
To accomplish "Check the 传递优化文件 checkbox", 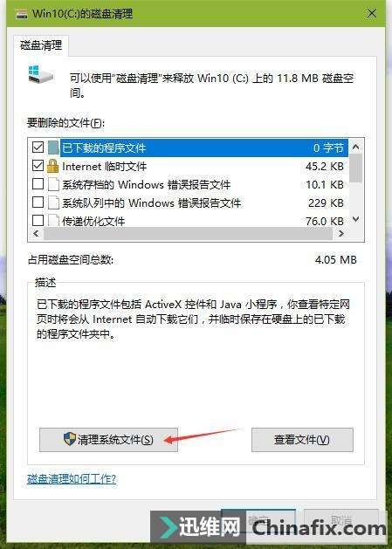I will (x=38, y=221).
